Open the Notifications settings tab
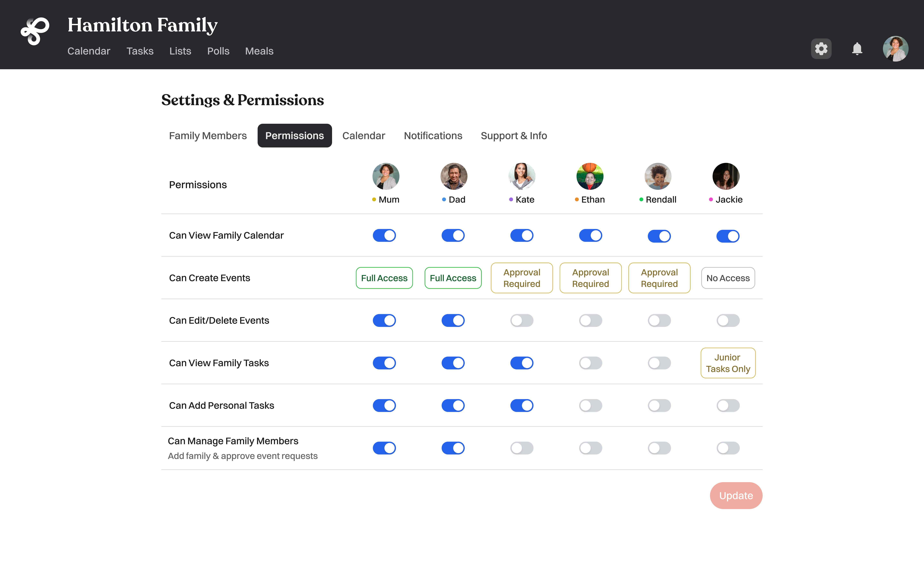Image resolution: width=924 pixels, height=561 pixels. (x=433, y=136)
